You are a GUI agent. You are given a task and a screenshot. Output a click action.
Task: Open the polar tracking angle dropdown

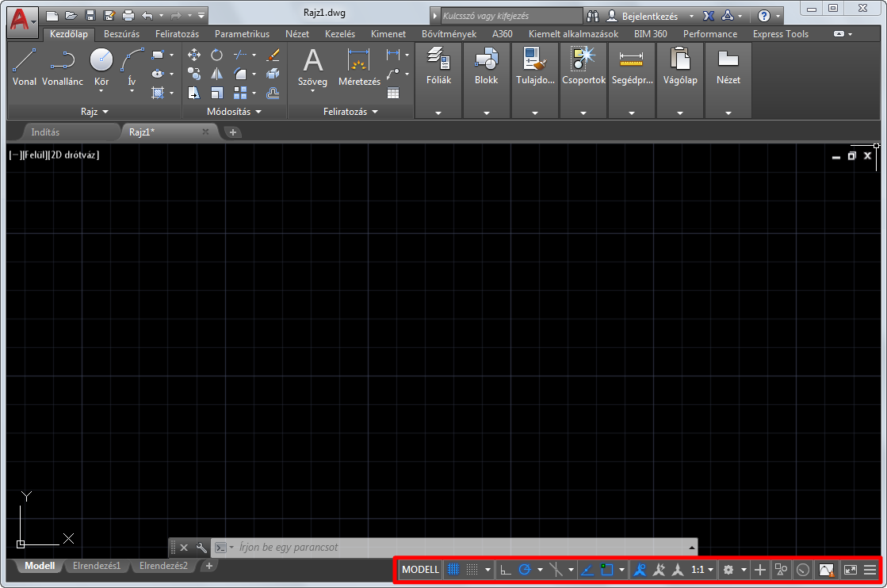[541, 570]
